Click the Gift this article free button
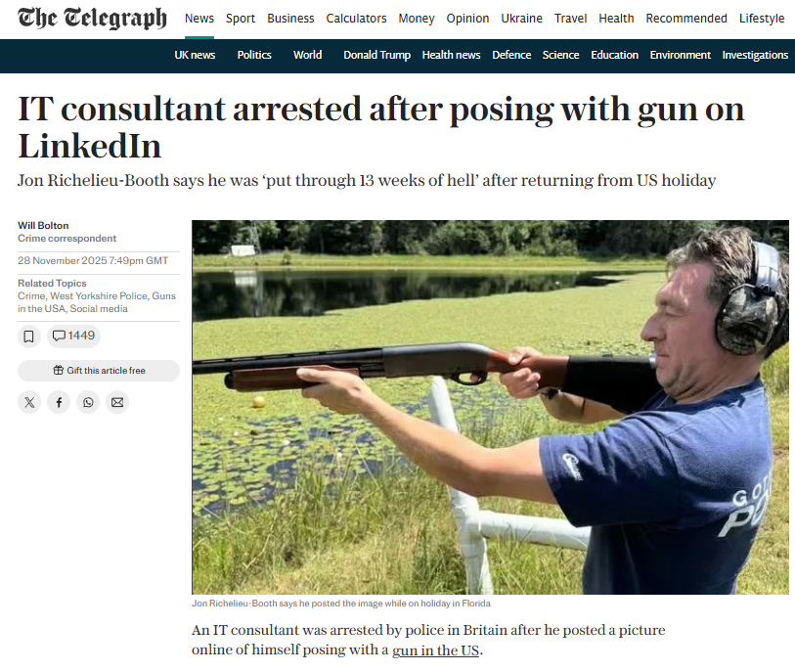The image size is (795, 672). coord(99,371)
